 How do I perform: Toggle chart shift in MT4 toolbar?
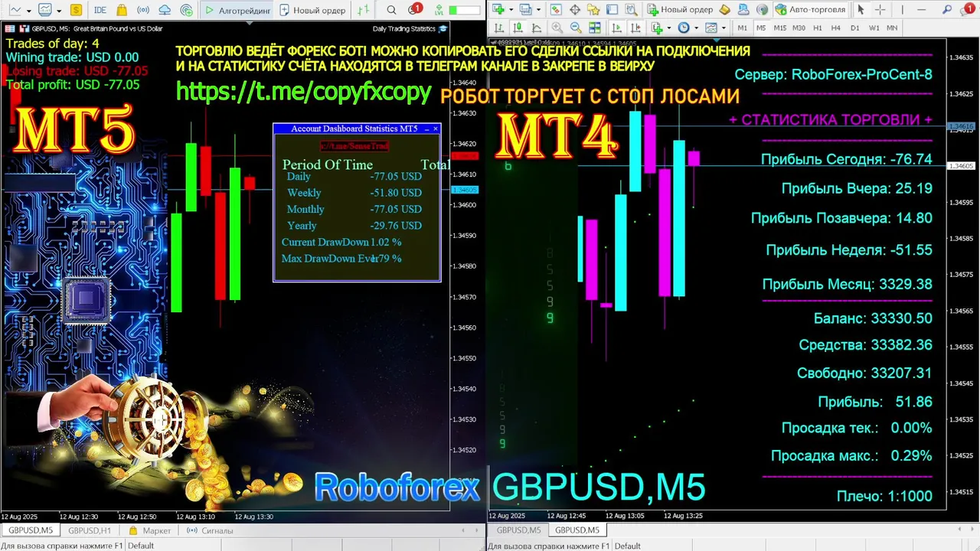click(x=635, y=28)
